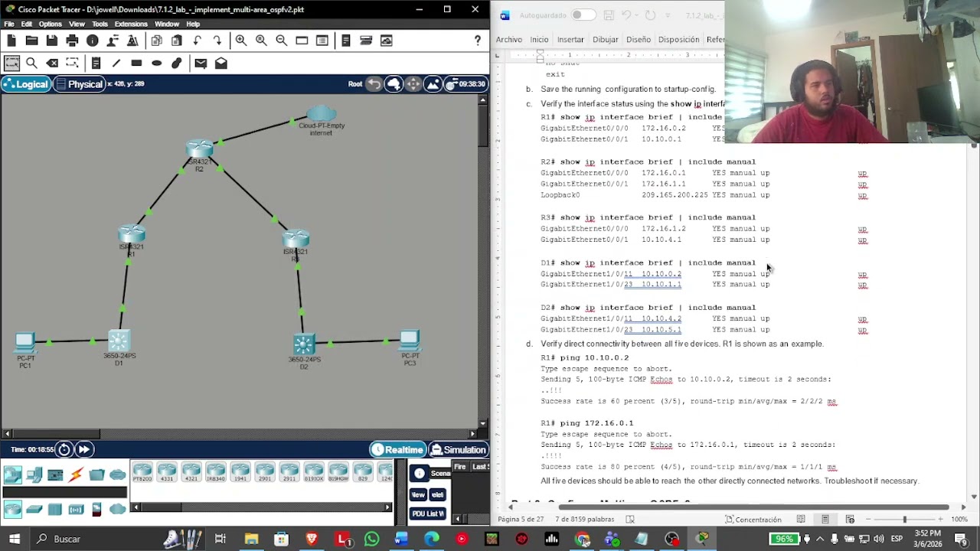Click the Copy icon in the Packet Tracer toolbar
Viewport: 980px width, 551px height.
pyautogui.click(x=157, y=41)
